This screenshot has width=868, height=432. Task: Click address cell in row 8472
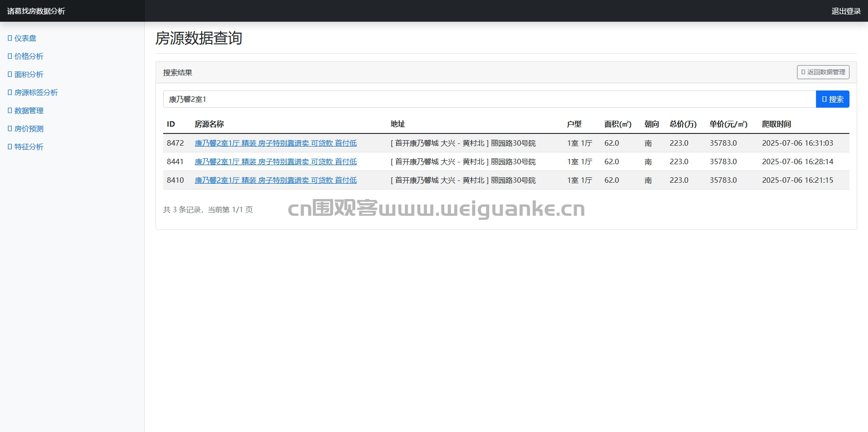463,143
